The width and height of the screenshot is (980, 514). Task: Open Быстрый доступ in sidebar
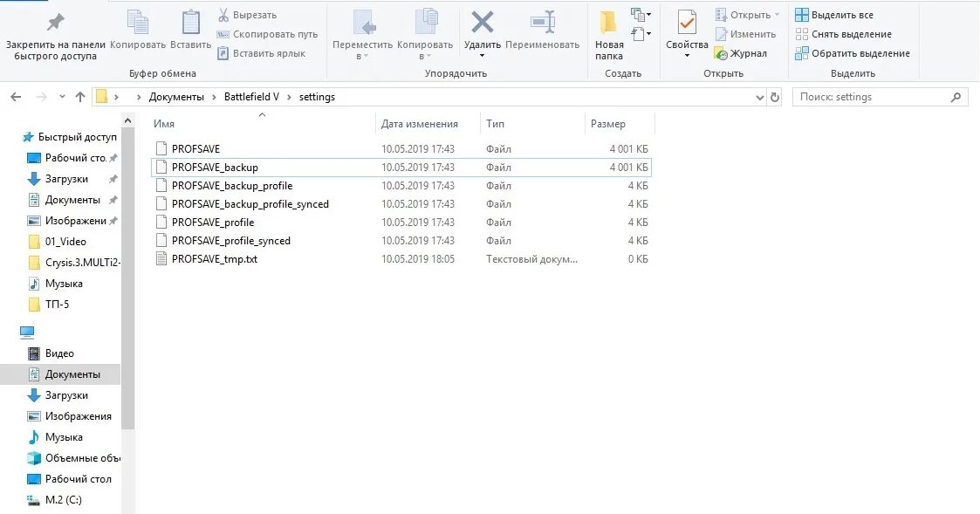[69, 137]
